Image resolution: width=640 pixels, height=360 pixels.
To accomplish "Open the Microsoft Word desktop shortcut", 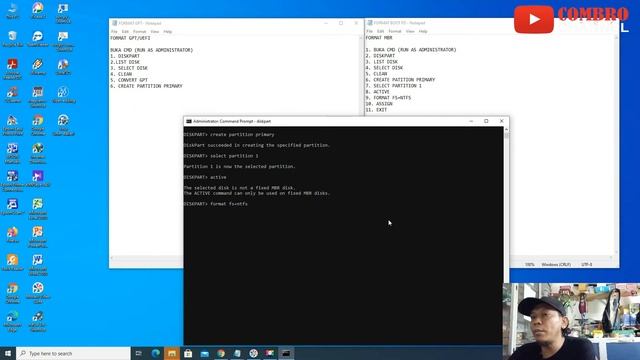I will tap(38, 264).
